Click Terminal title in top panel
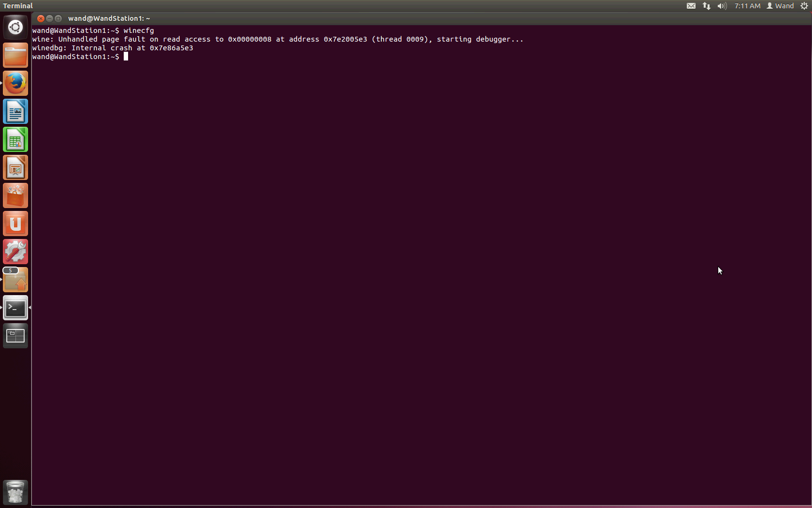This screenshot has width=812, height=508. point(18,6)
